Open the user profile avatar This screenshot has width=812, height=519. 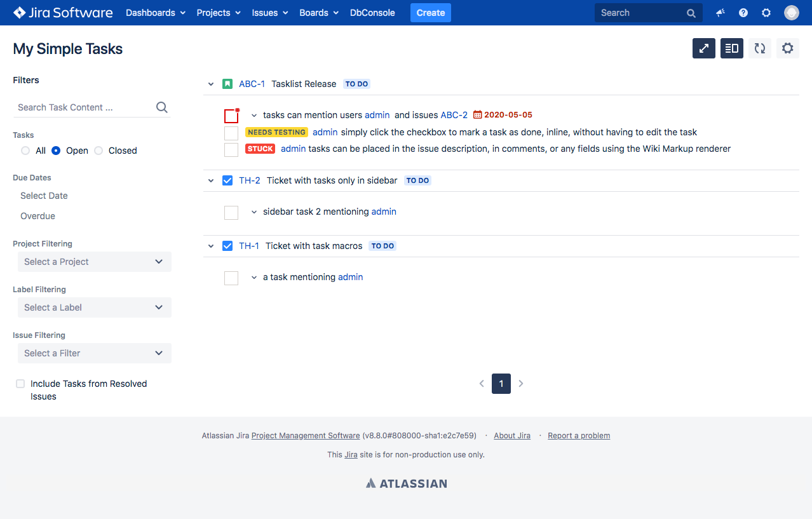pos(791,13)
